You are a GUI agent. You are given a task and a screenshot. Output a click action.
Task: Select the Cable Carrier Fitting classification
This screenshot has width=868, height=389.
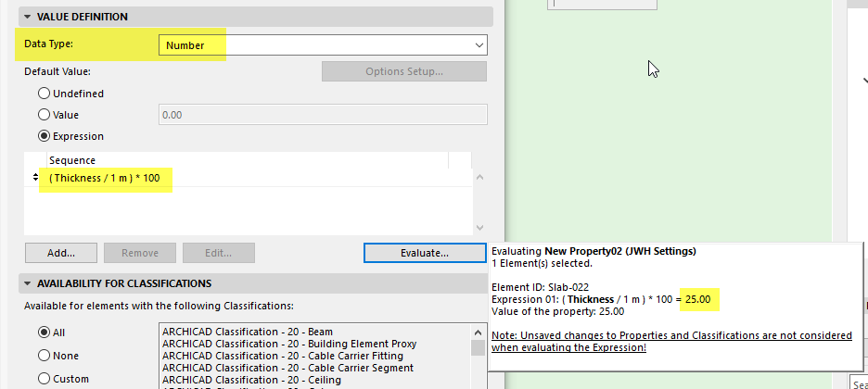click(x=315, y=356)
